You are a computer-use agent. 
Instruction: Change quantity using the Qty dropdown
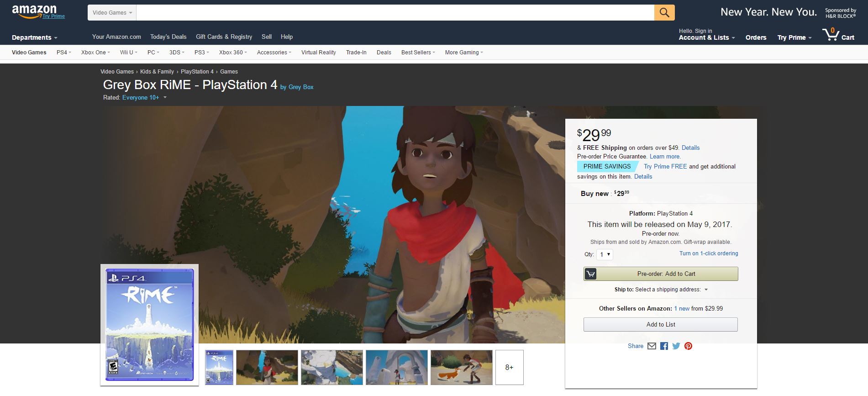605,254
